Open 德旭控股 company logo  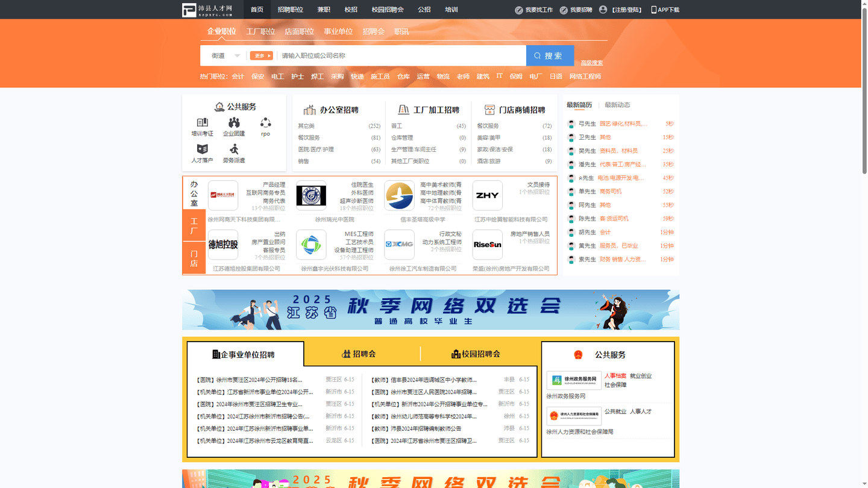(x=223, y=245)
